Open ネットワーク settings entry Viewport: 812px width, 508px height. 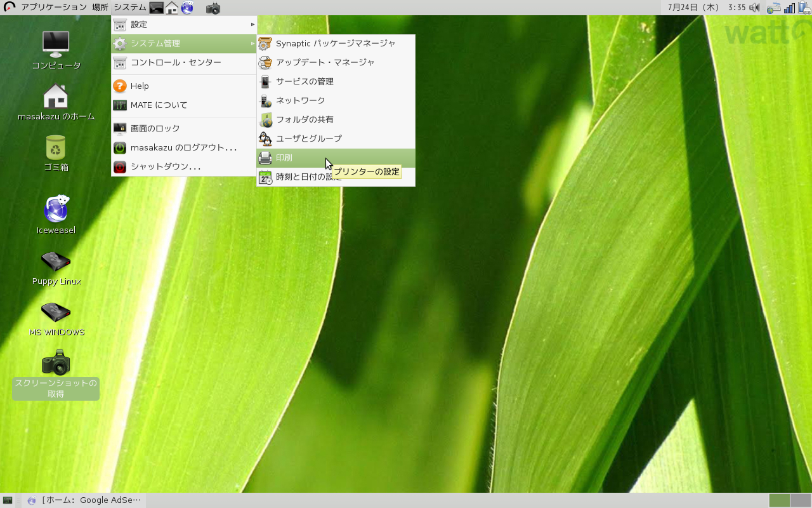click(336, 100)
